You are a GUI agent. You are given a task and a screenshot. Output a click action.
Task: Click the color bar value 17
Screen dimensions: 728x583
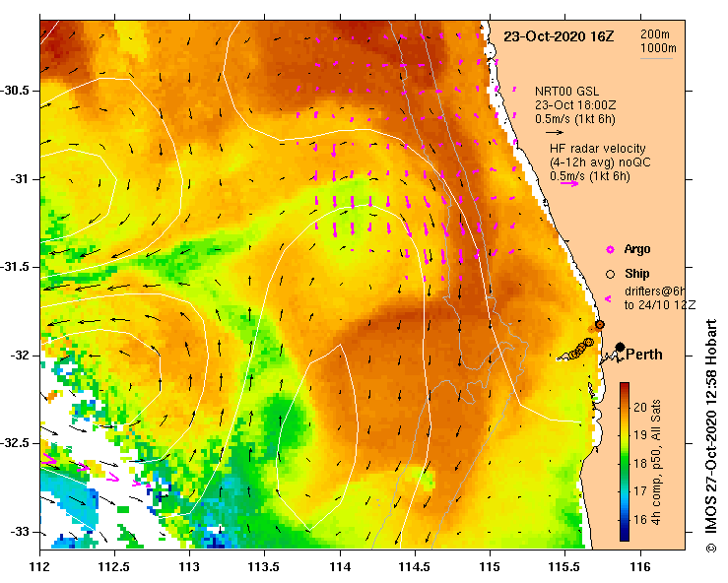(x=640, y=491)
